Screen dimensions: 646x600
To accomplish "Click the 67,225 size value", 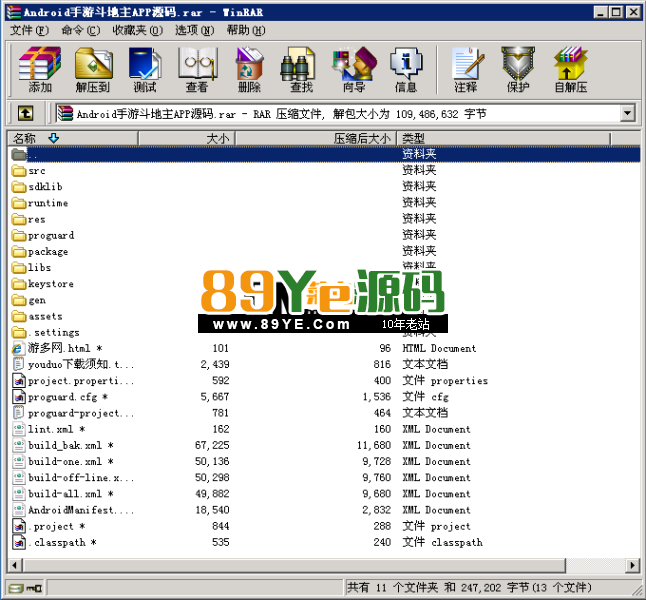I will tap(212, 445).
